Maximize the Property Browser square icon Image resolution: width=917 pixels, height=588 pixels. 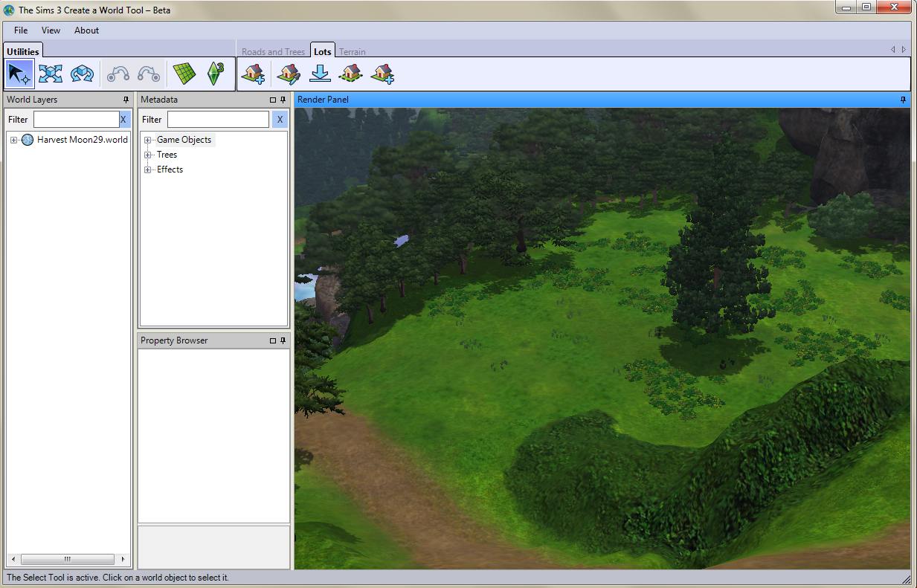coord(272,340)
